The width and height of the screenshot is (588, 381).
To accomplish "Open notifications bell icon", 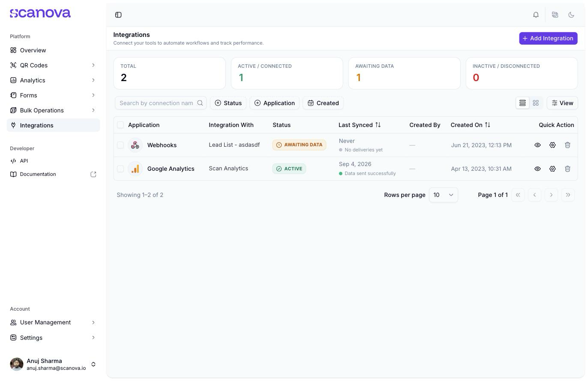I will coord(536,15).
